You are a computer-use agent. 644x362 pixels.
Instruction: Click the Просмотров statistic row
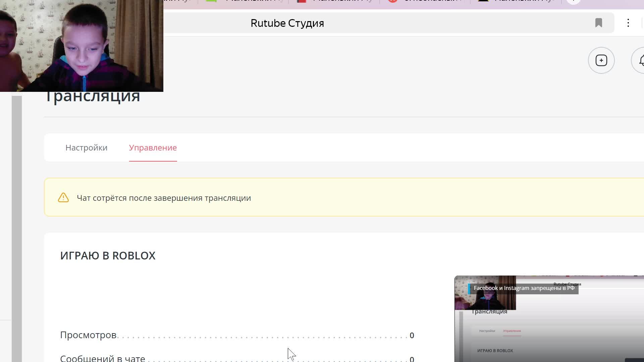tap(237, 335)
